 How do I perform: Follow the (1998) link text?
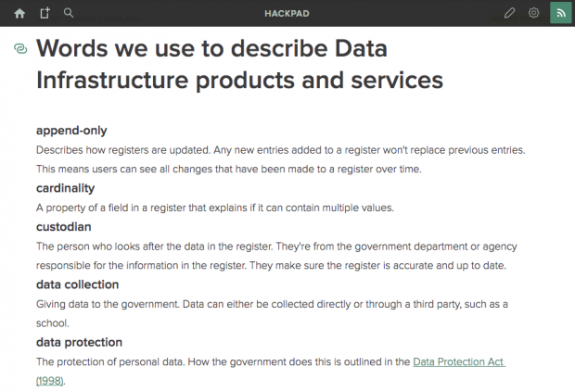(x=50, y=381)
